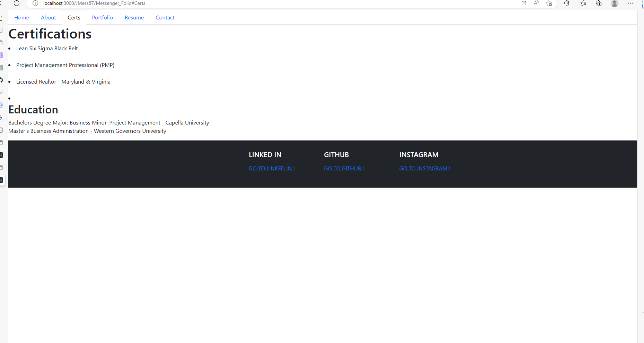Screen dimensions: 644x343
Task: Click the GO TO LINKED IN link
Action: coord(272,168)
